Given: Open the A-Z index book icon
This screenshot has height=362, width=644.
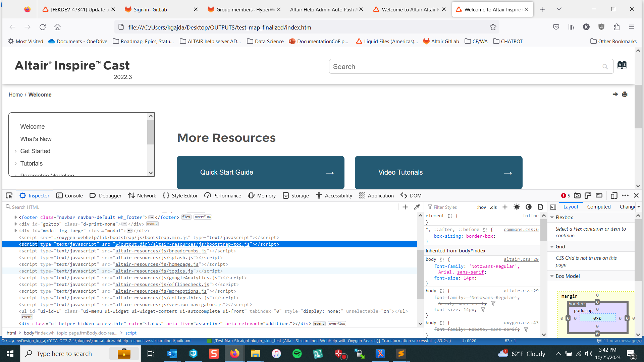Looking at the screenshot, I should click(x=622, y=65).
